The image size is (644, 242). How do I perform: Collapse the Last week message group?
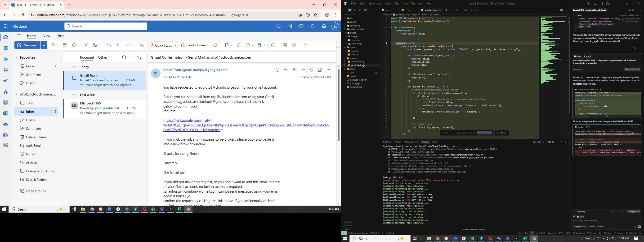74,95
